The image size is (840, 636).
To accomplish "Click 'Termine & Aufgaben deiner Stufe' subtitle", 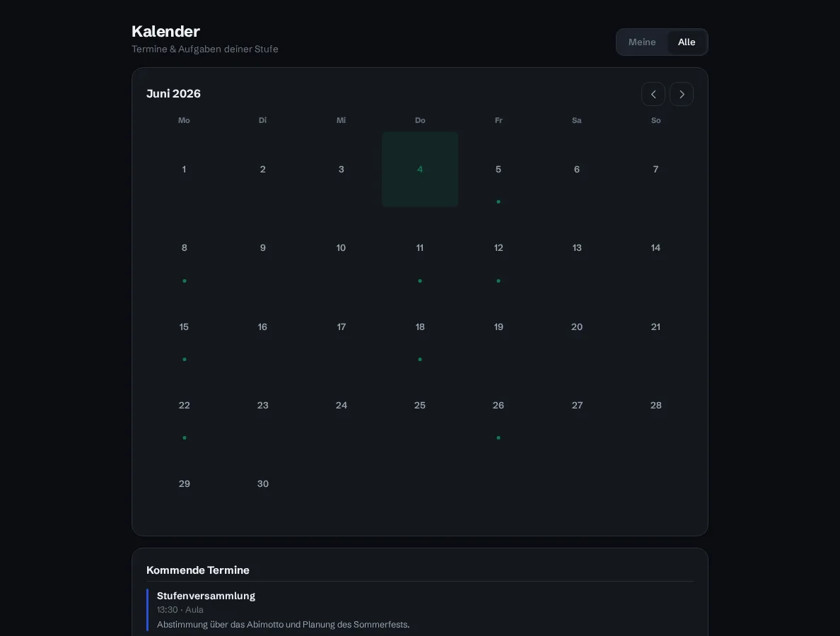I will (x=204, y=49).
